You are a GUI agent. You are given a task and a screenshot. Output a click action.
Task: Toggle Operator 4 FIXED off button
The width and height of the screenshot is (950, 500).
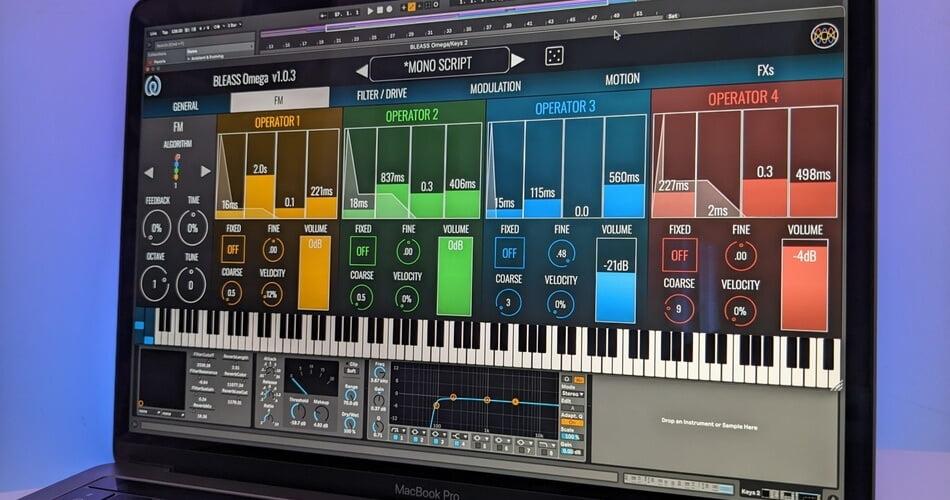click(680, 255)
